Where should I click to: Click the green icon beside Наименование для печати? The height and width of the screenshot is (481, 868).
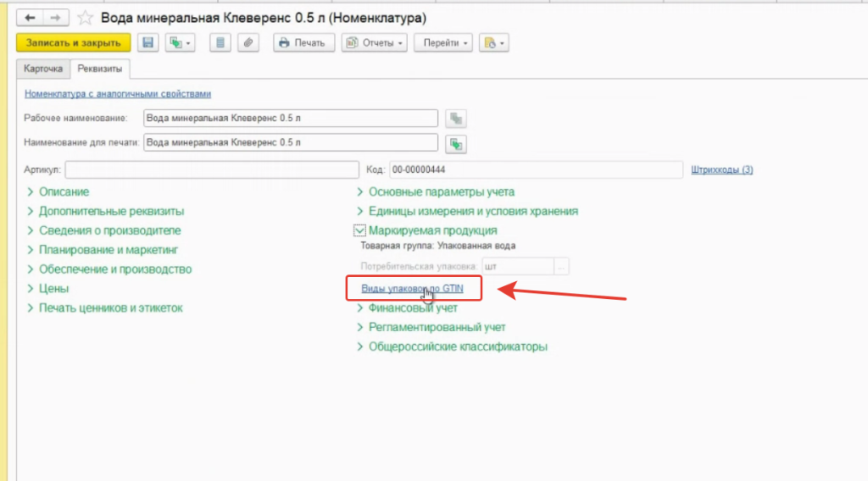pos(457,142)
